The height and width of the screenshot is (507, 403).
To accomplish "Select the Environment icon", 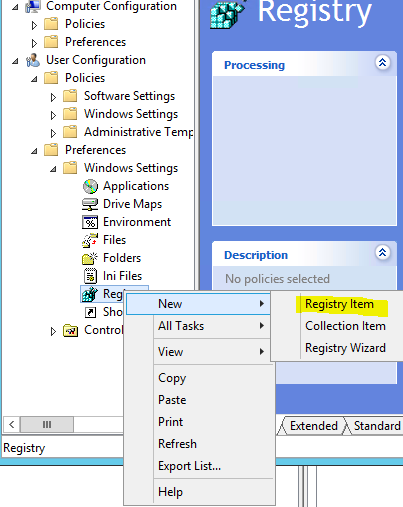I will (90, 222).
